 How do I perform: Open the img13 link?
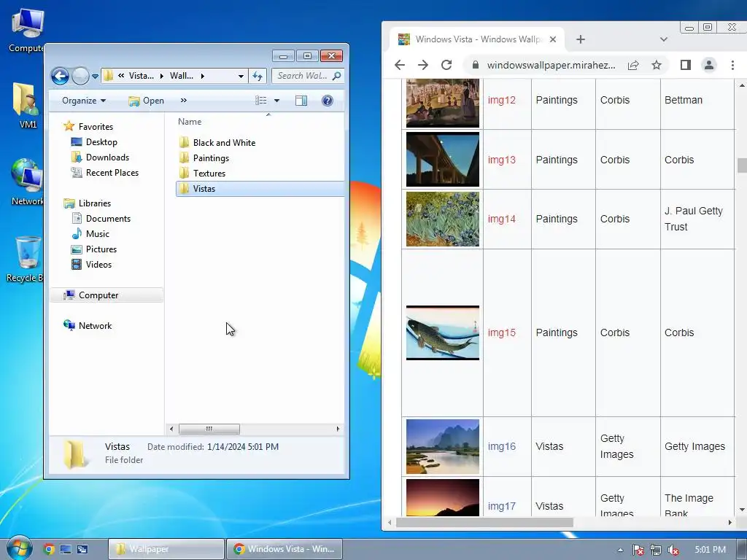pos(502,160)
